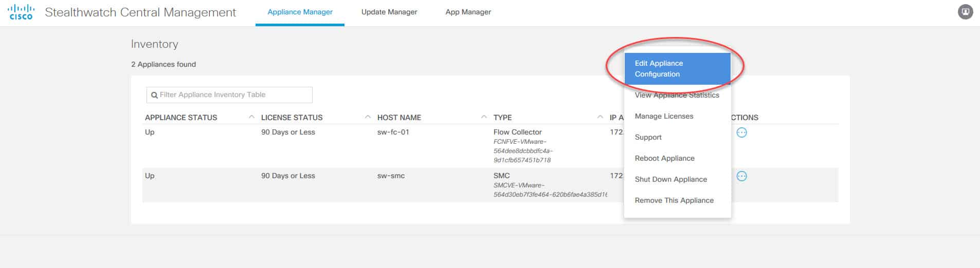The height and width of the screenshot is (268, 980).
Task: Open the Support menu entry
Action: pyautogui.click(x=677, y=137)
